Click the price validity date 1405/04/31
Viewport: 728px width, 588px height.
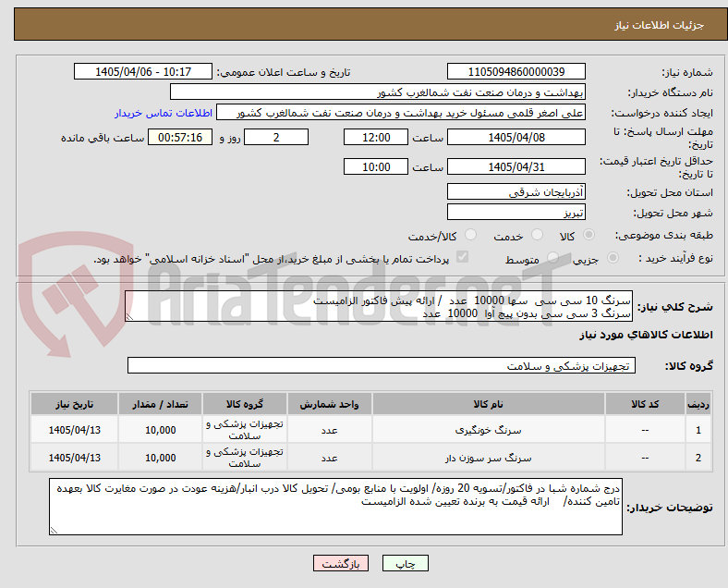pyautogui.click(x=516, y=166)
